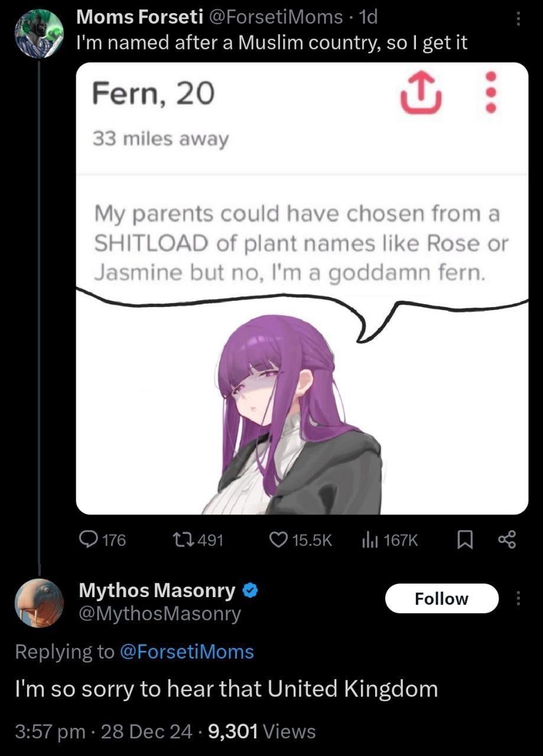Viewport: 543px width, 756px height.
Task: Open the 3:57 pm 28 Dec 24 timestamp
Action: pyautogui.click(x=103, y=732)
